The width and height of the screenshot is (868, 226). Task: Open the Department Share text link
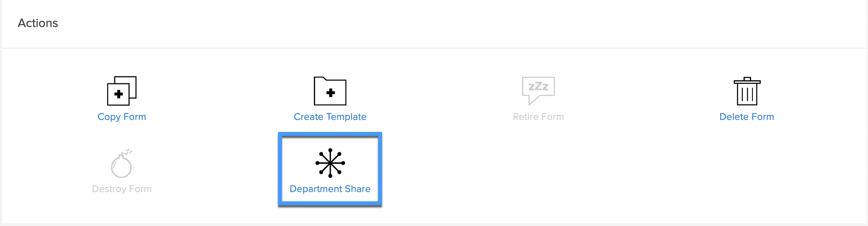coord(330,189)
